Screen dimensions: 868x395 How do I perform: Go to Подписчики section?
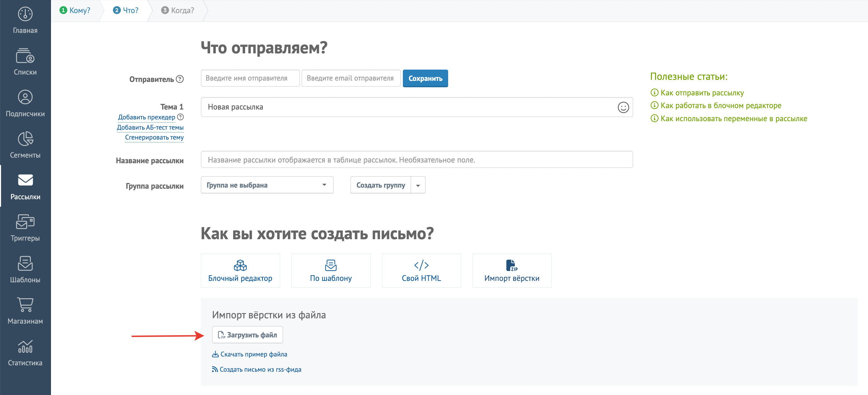(25, 104)
